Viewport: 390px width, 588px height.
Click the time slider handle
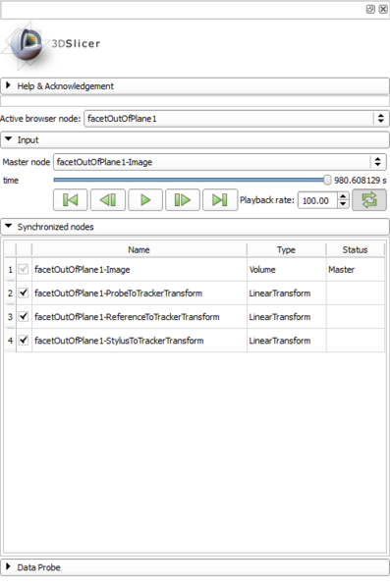[327, 181]
